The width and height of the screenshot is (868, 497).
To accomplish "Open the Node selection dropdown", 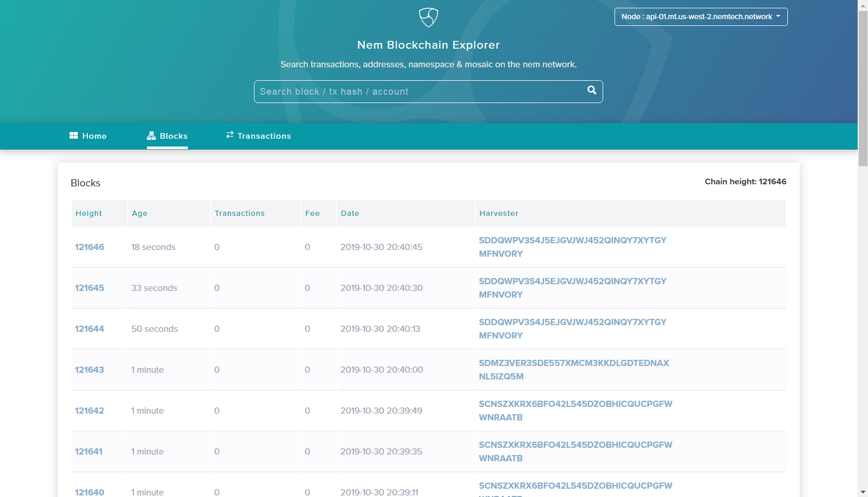I will coord(701,17).
